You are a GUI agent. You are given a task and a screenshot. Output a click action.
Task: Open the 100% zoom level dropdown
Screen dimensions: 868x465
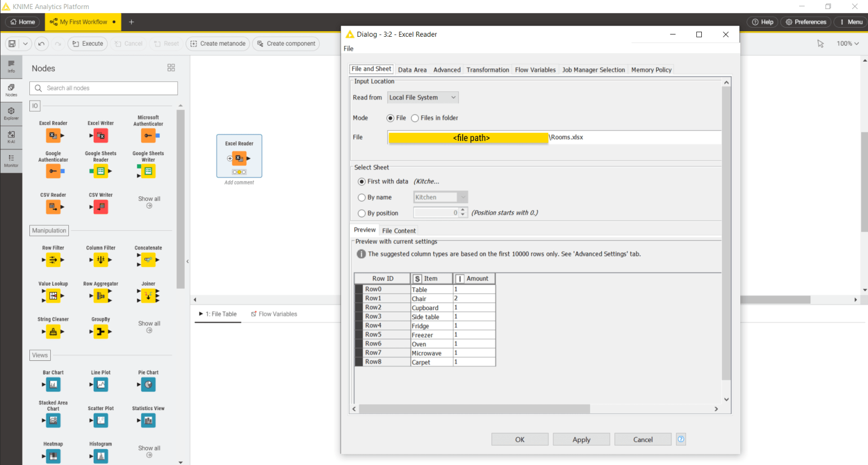(x=848, y=44)
